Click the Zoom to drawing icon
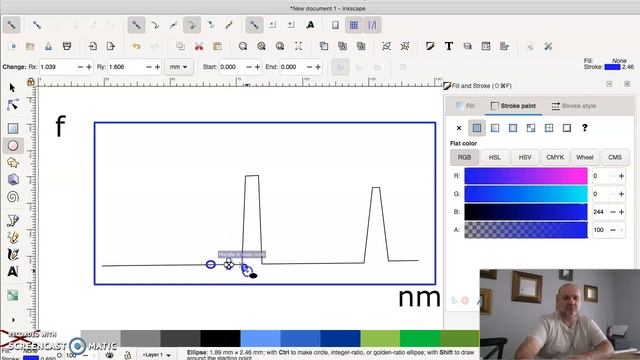This screenshot has width=640, height=360. pyautogui.click(x=261, y=47)
